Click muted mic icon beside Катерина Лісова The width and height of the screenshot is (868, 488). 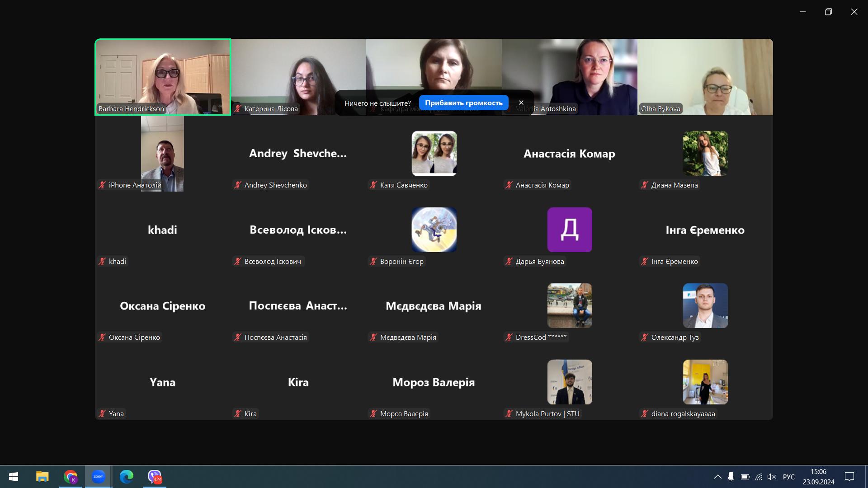(x=238, y=109)
